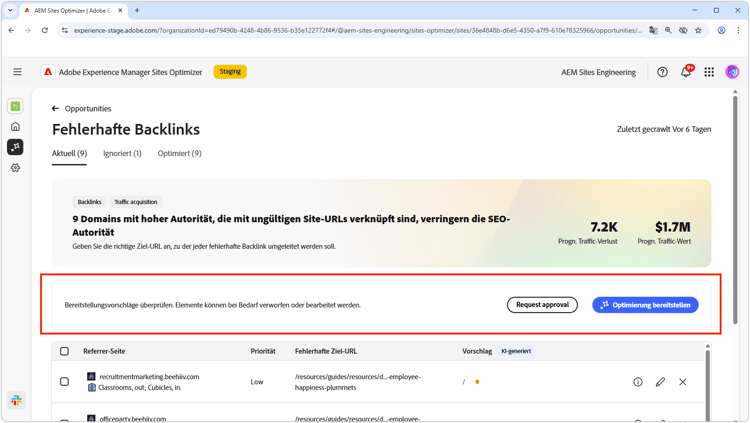Click the Staging badge
The height and width of the screenshot is (423, 750).
pyautogui.click(x=230, y=71)
